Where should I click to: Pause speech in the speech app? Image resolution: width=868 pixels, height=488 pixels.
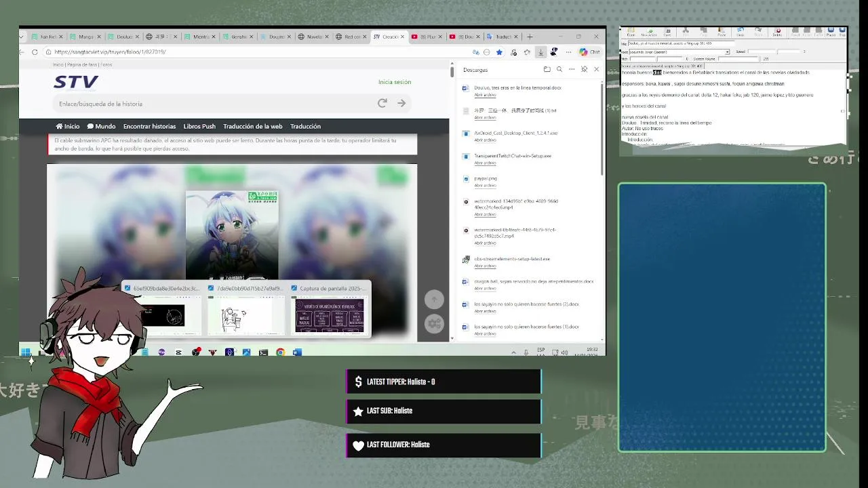click(831, 32)
